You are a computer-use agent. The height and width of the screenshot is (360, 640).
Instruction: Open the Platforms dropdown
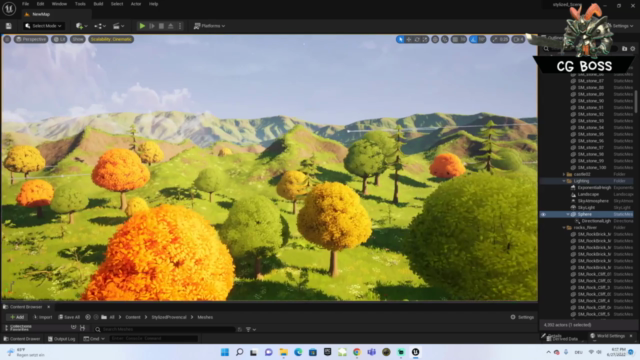pyautogui.click(x=209, y=26)
